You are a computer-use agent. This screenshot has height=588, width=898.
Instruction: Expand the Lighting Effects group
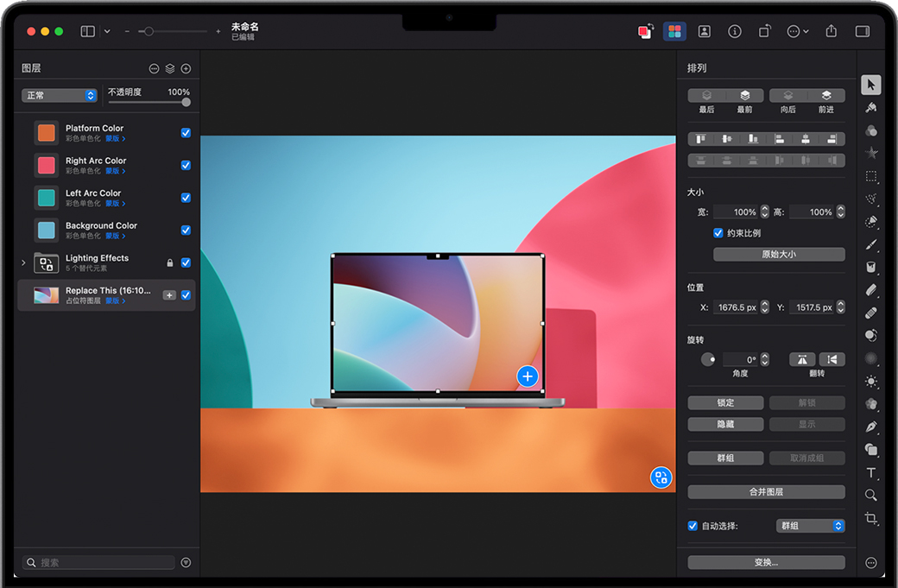coord(23,262)
